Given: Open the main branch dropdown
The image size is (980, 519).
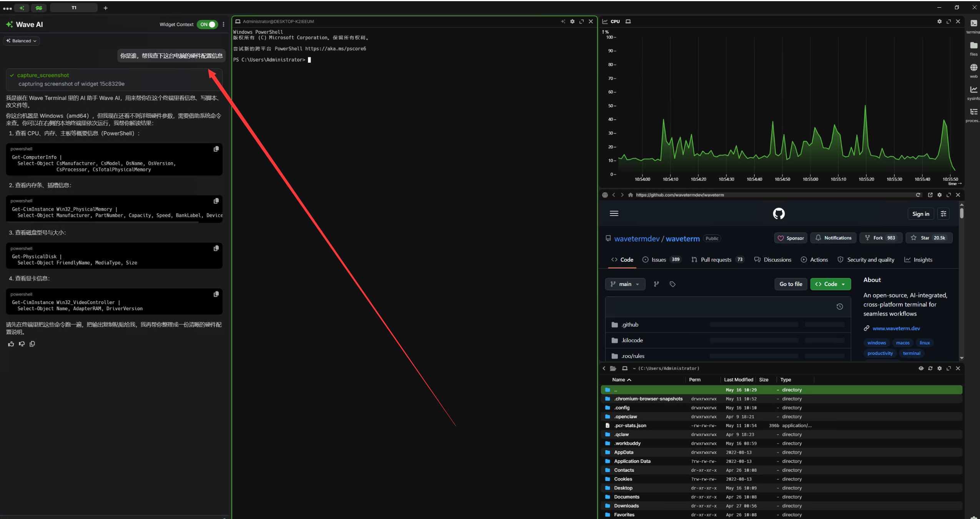Looking at the screenshot, I should coord(625,284).
